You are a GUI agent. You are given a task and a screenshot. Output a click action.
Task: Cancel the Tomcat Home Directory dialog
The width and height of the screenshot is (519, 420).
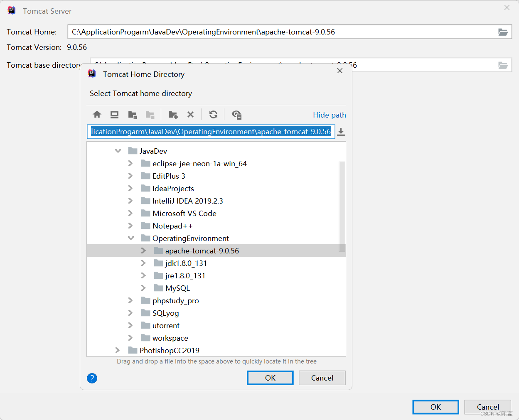322,378
